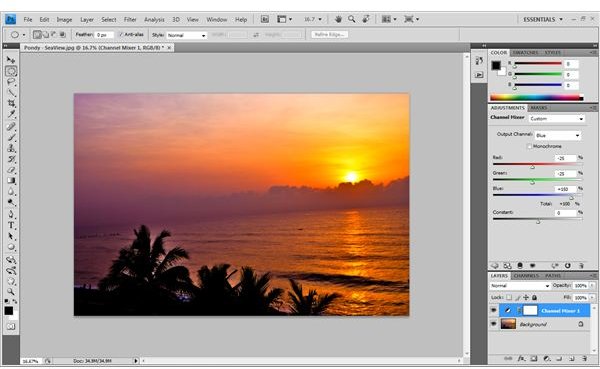Select the Eyedropper tool

tap(11, 114)
